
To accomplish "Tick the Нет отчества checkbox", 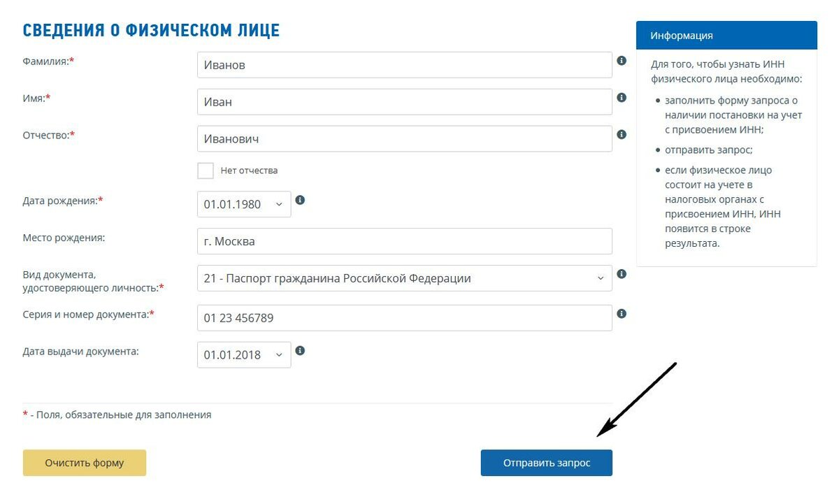I will (x=206, y=171).
